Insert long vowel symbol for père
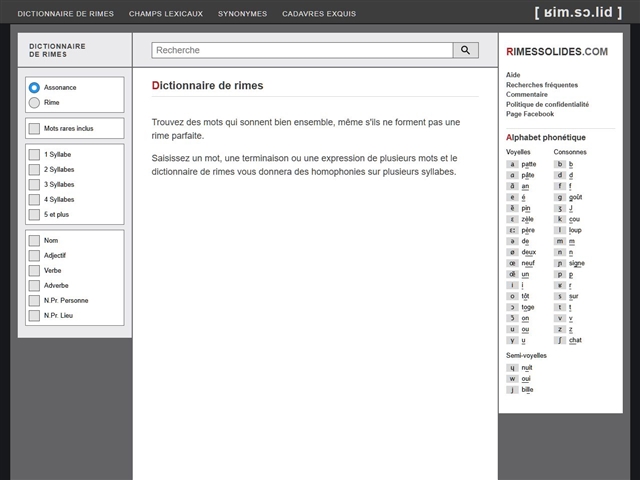 click(512, 230)
